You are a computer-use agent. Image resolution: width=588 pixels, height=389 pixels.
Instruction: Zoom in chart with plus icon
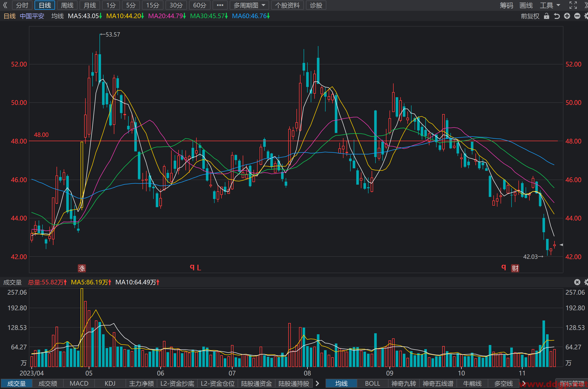point(567,16)
